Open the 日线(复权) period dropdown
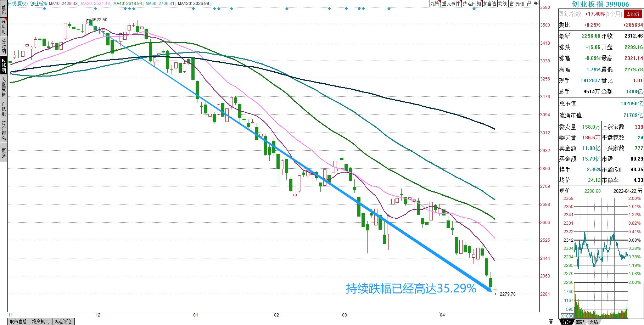Viewport: 644px width, 325px height. (x=18, y=4)
